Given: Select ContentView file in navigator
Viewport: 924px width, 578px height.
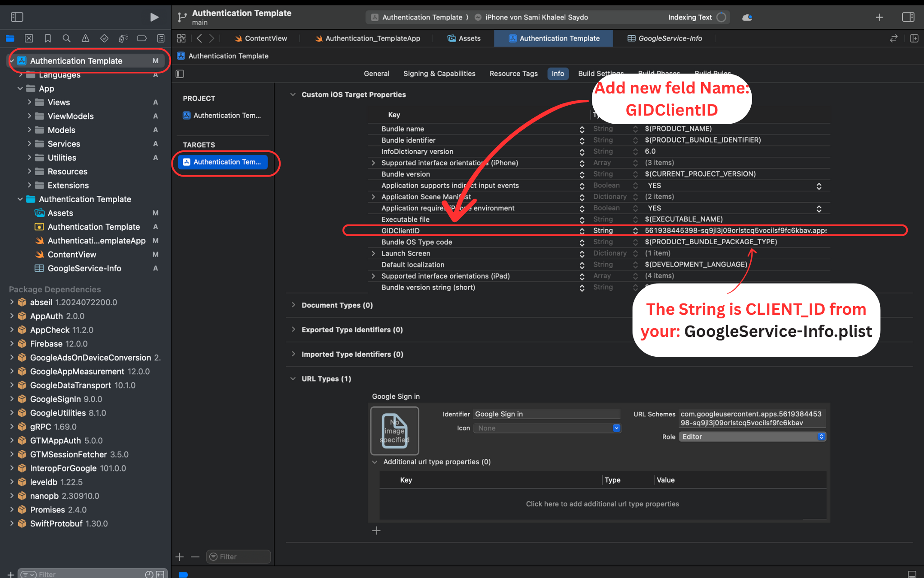Looking at the screenshot, I should click(72, 255).
